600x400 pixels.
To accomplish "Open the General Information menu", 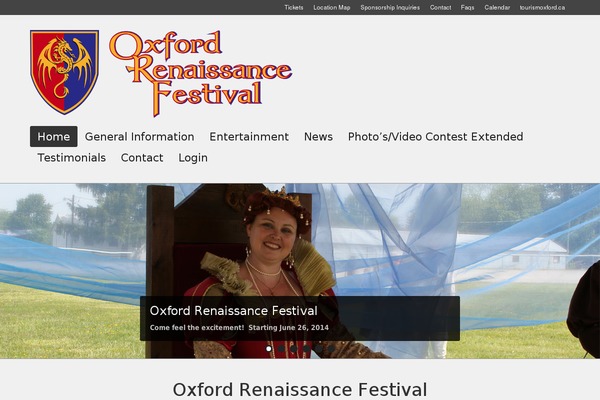I will [x=139, y=137].
